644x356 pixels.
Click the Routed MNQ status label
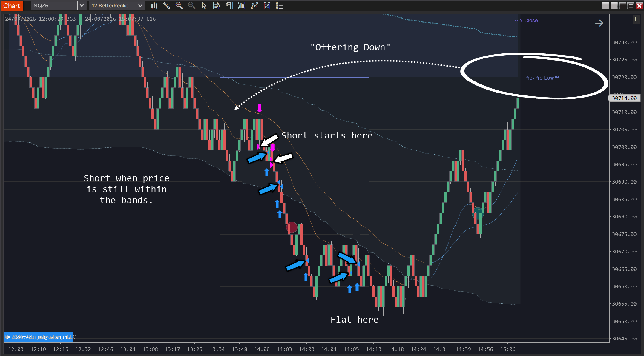39,337
